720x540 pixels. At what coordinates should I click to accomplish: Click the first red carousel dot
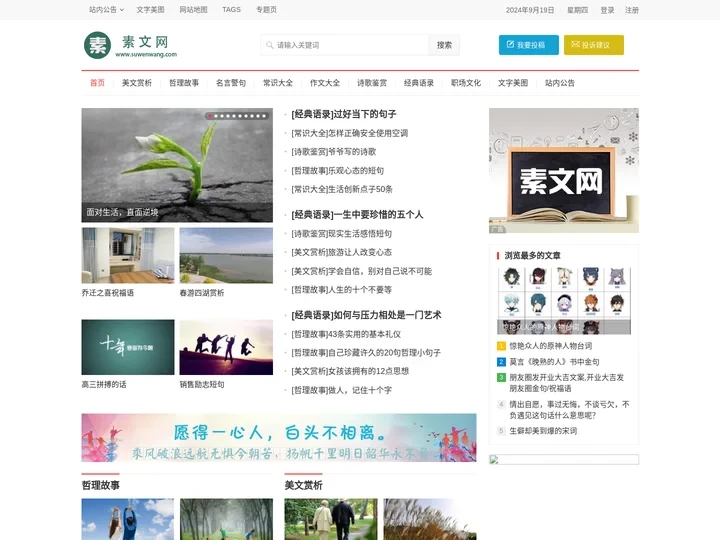pos(210,116)
